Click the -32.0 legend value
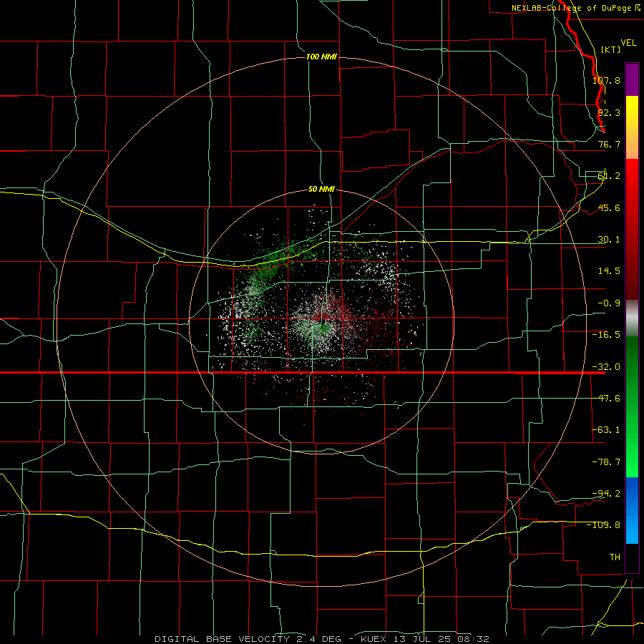 606,367
